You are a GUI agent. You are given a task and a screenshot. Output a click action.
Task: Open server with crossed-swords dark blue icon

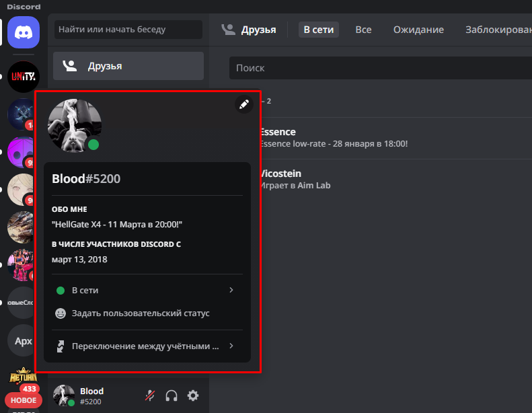pyautogui.click(x=21, y=114)
